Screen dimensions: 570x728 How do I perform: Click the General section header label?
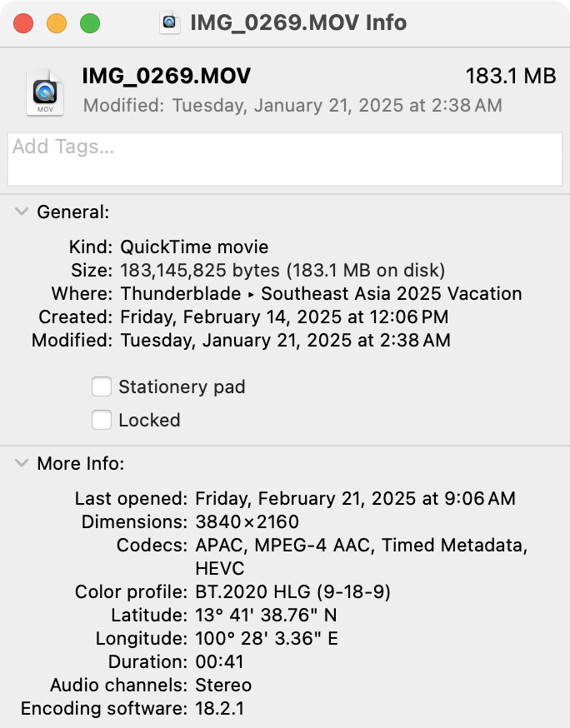click(73, 212)
